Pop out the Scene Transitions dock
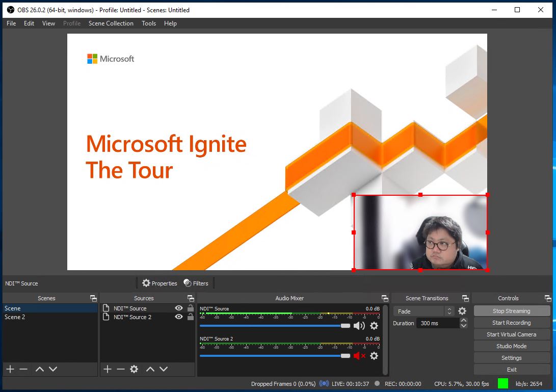Image resolution: width=556 pixels, height=392 pixels. point(466,298)
